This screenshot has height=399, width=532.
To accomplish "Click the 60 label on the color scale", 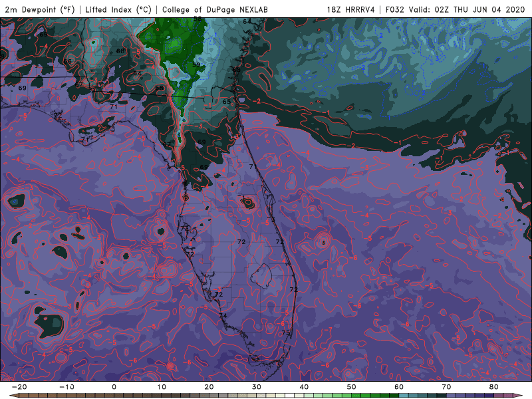I will click(399, 387).
